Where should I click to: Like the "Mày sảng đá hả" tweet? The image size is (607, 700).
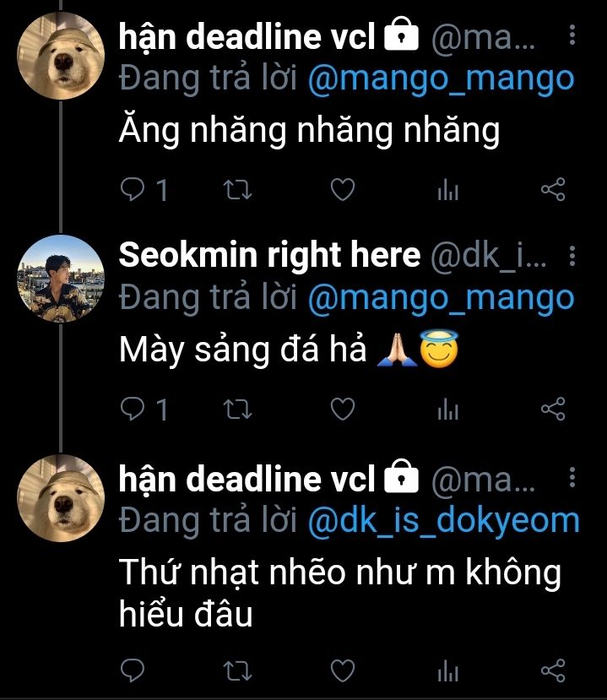[341, 410]
